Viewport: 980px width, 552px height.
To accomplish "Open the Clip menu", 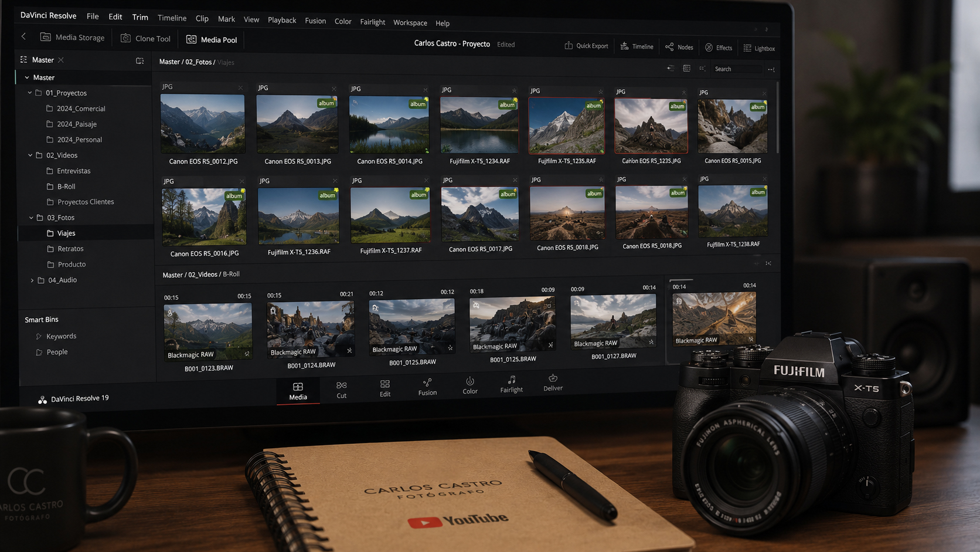I will pos(202,18).
